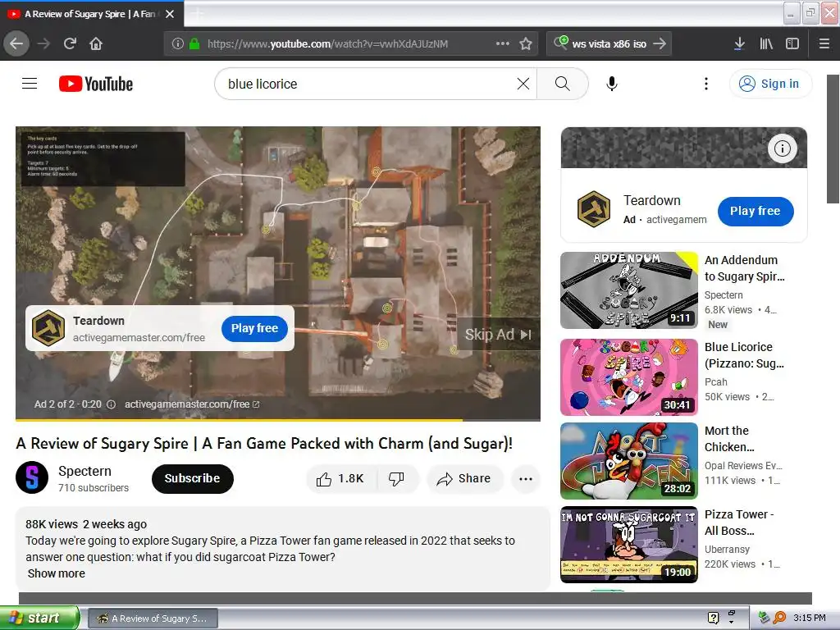Open the Spectern channel avatar
This screenshot has height=630, width=840.
(32, 477)
